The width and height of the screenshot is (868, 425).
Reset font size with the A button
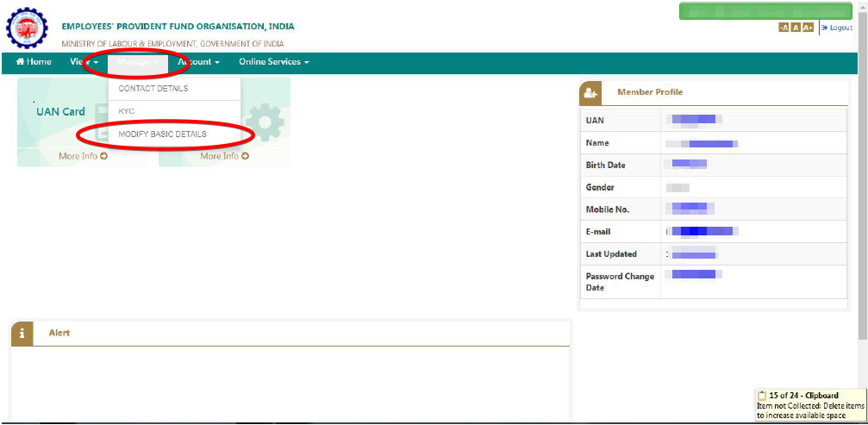(796, 28)
